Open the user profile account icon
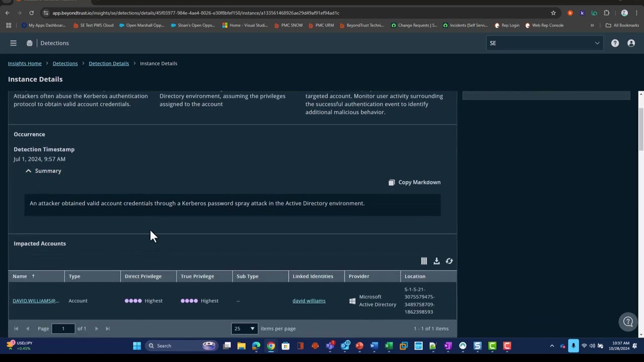This screenshot has width=644, height=362. [x=631, y=43]
